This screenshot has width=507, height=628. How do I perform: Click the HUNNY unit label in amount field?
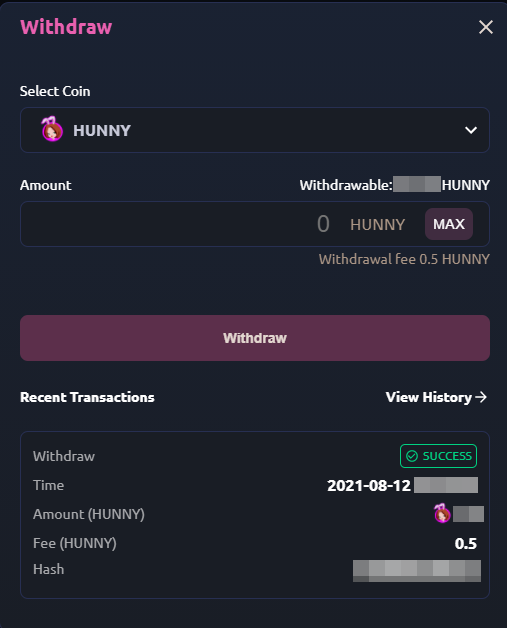tap(378, 225)
